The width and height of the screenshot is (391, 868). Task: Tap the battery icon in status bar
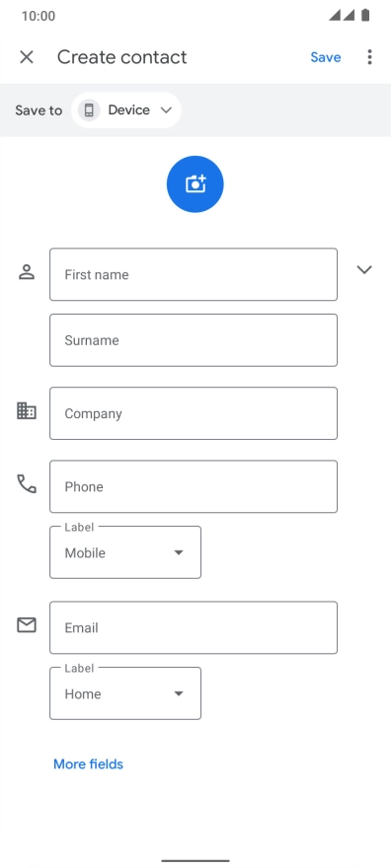365,16
